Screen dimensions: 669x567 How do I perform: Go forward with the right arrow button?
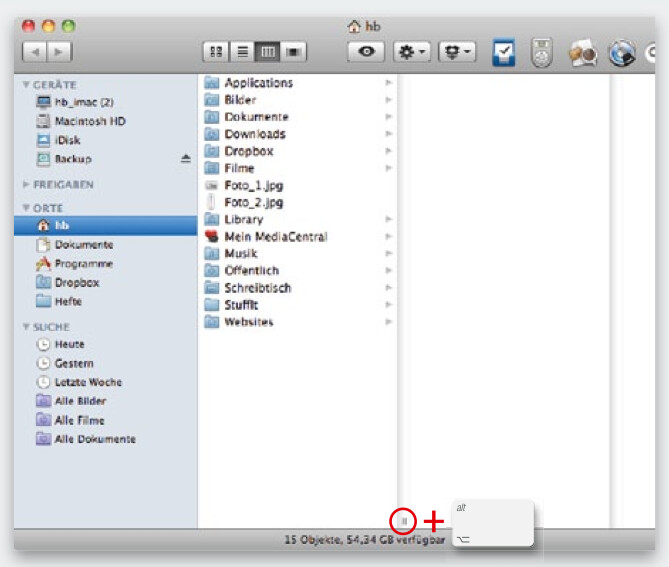pyautogui.click(x=59, y=52)
